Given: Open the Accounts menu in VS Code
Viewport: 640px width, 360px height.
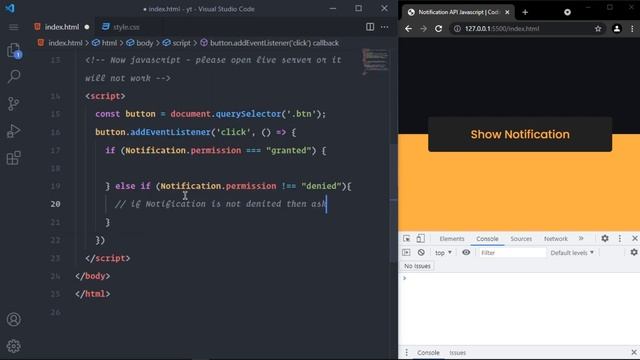Looking at the screenshot, I should (x=13, y=319).
